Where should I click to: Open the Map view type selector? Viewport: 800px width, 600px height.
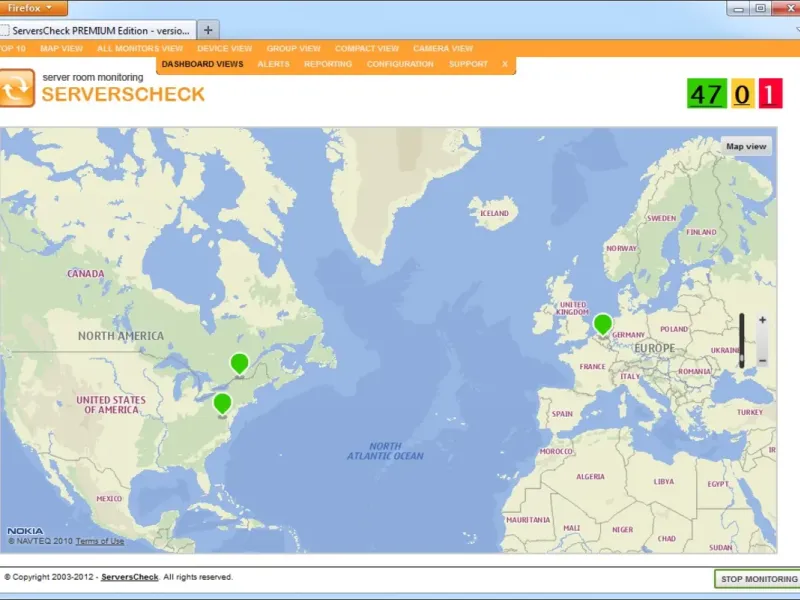click(746, 146)
